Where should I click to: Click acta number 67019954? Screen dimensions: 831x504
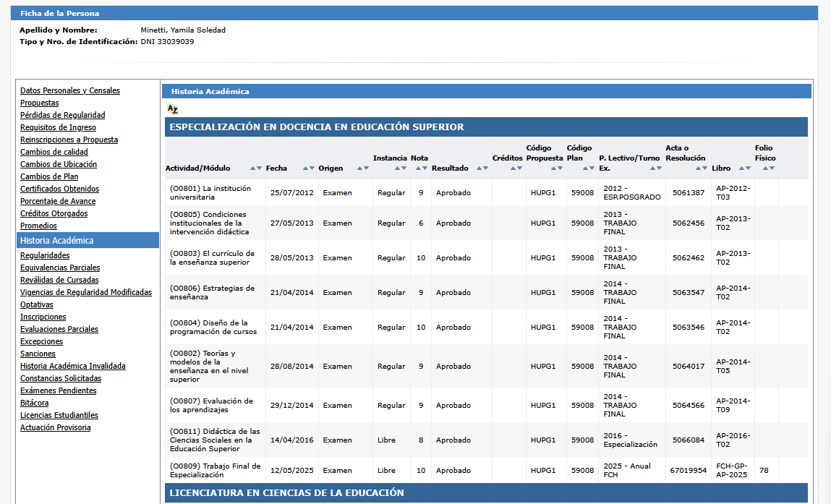pos(688,470)
